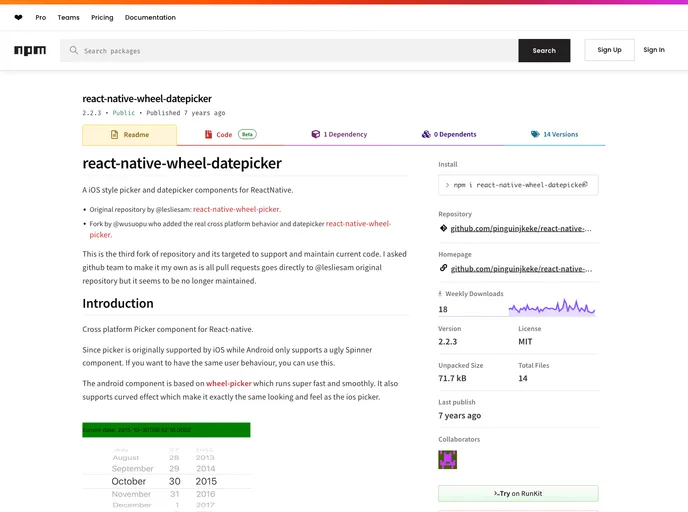Switch to the Code tab
This screenshot has height=512, width=688.
(230, 134)
